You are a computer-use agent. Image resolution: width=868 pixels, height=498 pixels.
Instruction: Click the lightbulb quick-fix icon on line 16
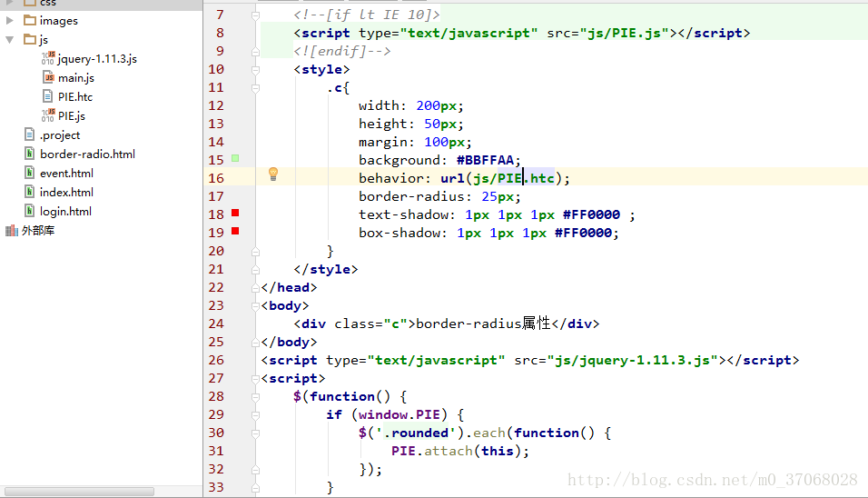[x=273, y=174]
